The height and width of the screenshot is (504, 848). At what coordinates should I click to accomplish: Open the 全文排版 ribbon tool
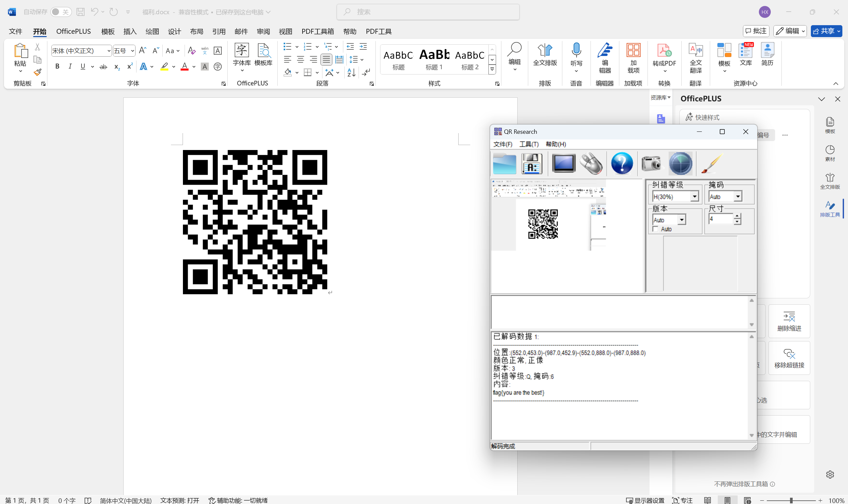[545, 55]
